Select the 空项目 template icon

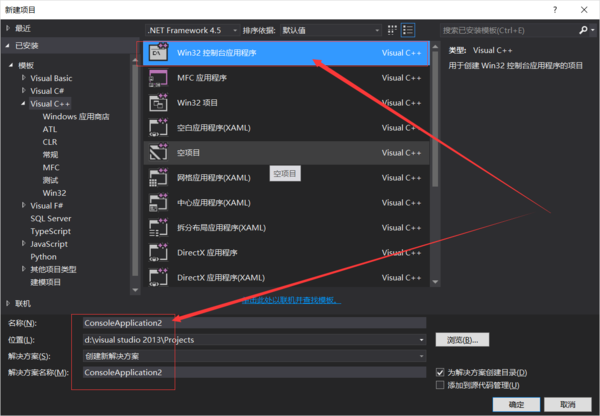coord(158,152)
